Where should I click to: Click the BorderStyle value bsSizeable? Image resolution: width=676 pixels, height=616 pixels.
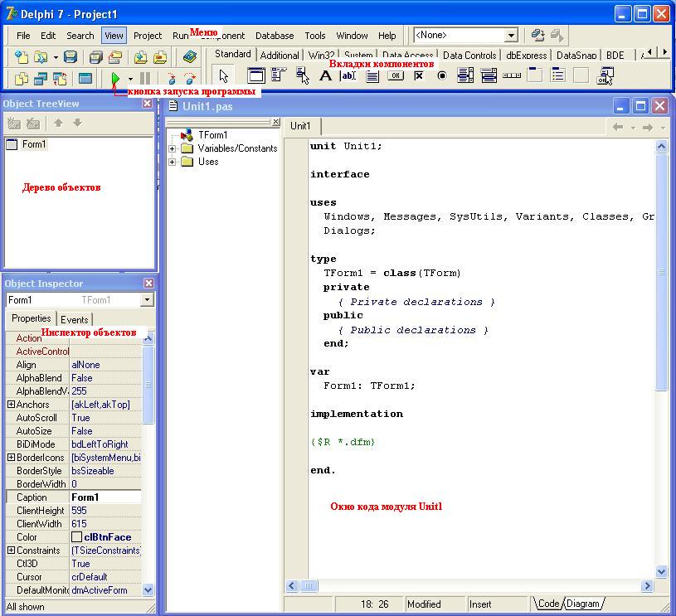coord(105,471)
